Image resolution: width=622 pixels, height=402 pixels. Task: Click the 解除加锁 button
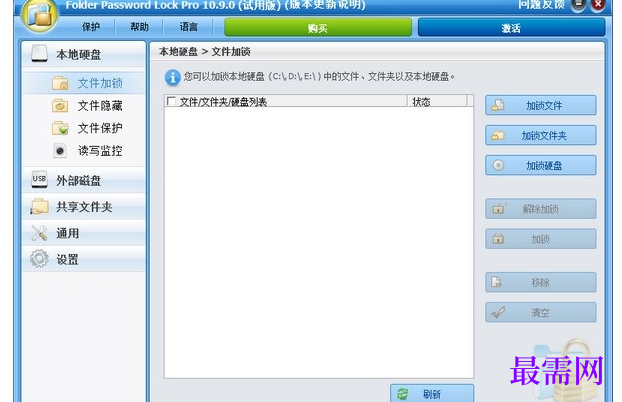[541, 209]
